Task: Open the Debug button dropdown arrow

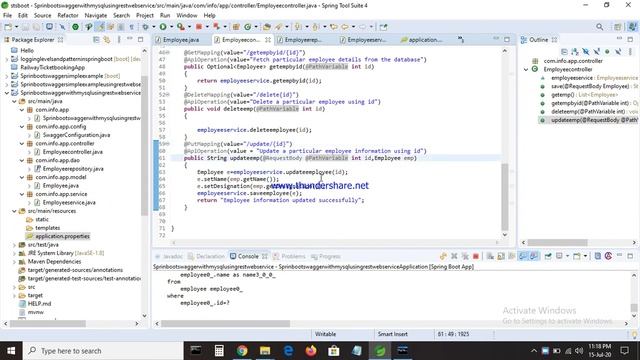Action: point(153,27)
